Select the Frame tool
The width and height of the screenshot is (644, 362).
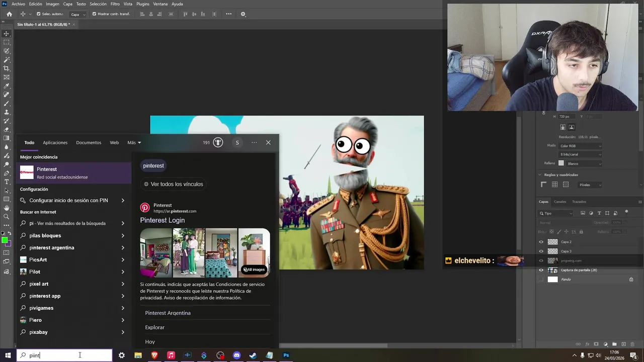[x=7, y=77]
